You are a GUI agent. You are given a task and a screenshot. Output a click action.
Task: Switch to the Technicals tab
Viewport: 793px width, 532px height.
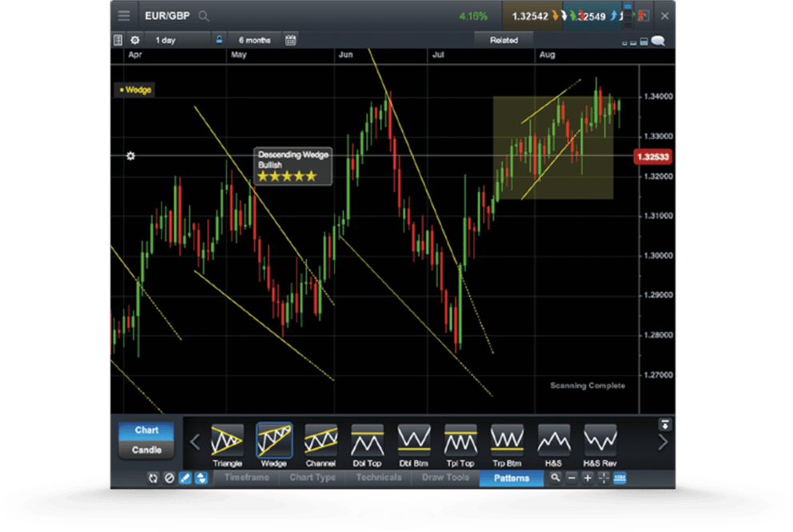378,478
